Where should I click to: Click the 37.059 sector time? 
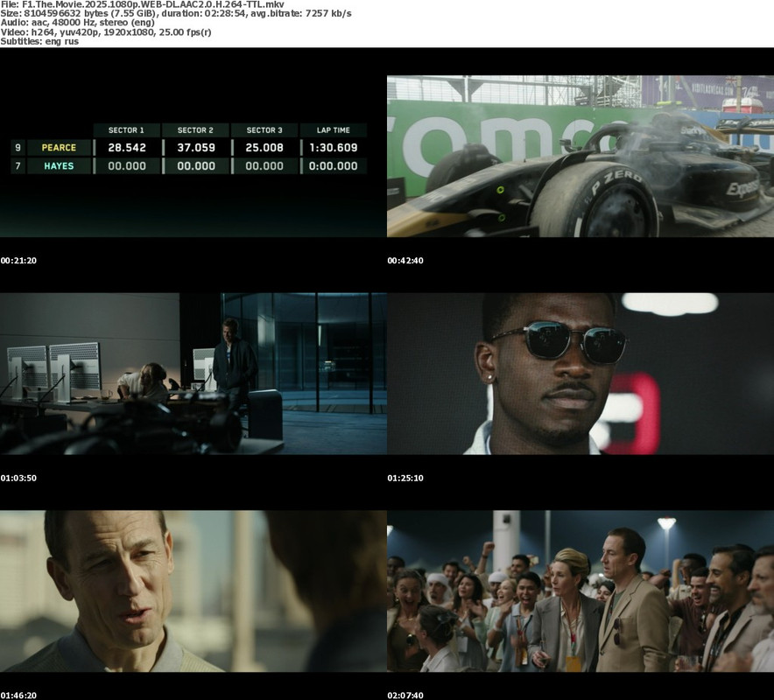coord(196,148)
